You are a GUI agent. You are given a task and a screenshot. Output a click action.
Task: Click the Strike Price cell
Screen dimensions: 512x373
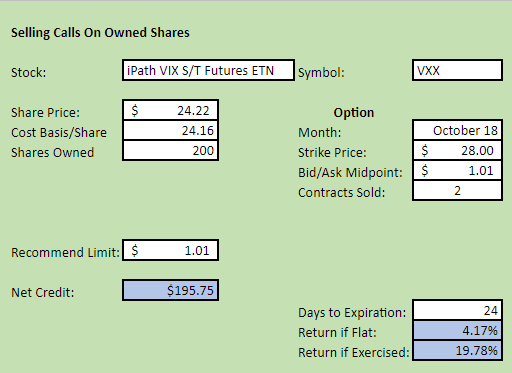click(457, 150)
